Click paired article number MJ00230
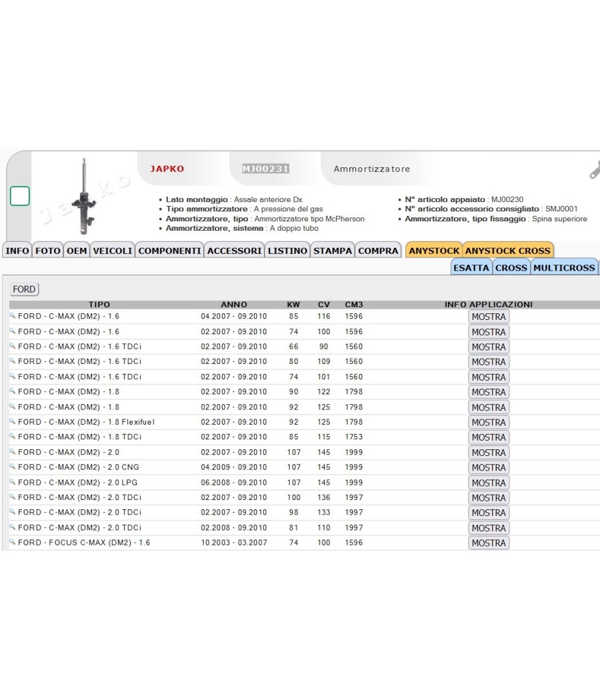This screenshot has height=700, width=600. click(507, 199)
